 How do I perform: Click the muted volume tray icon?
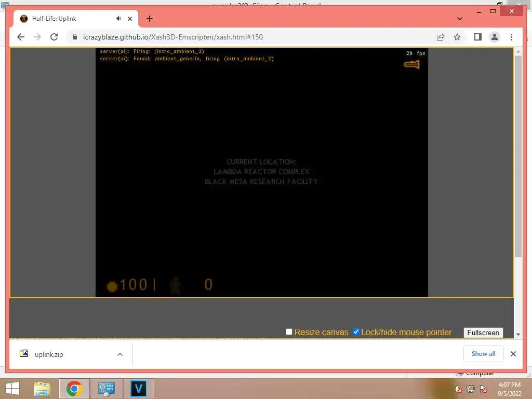click(x=458, y=390)
